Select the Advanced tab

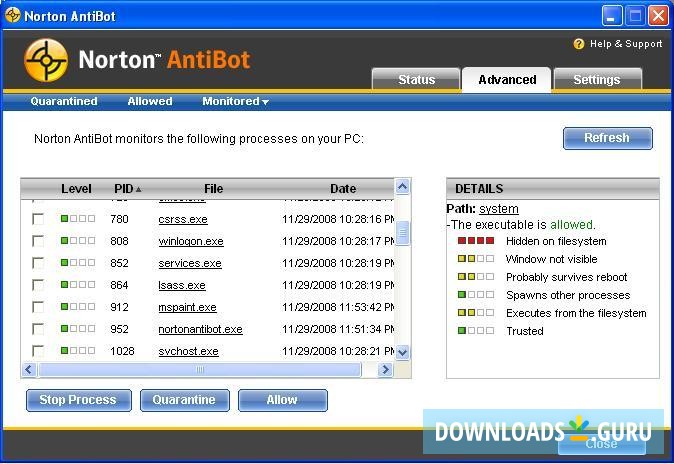507,80
